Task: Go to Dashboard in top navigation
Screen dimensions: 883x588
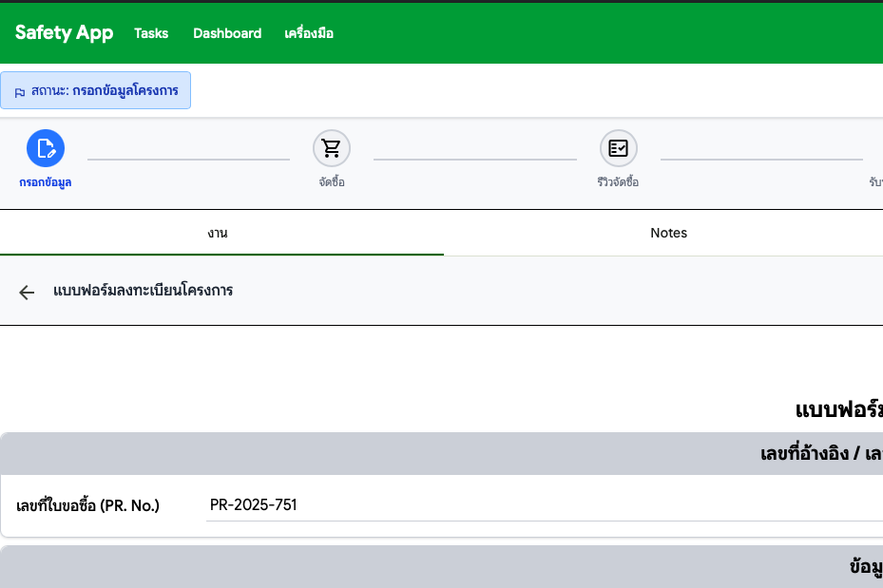Action: pyautogui.click(x=227, y=33)
